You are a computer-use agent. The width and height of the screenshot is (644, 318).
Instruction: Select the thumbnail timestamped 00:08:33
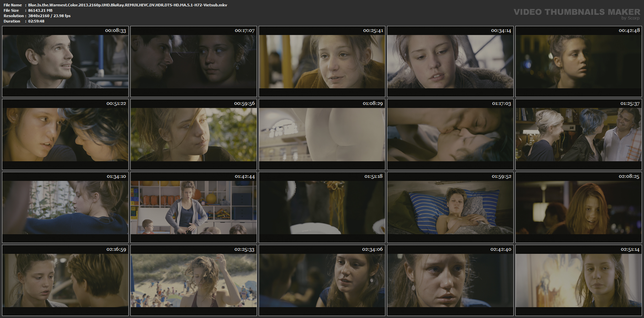(x=65, y=62)
